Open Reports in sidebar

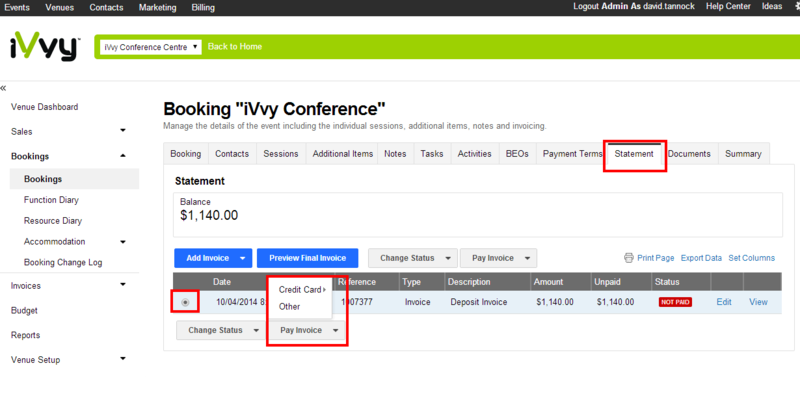tap(26, 335)
